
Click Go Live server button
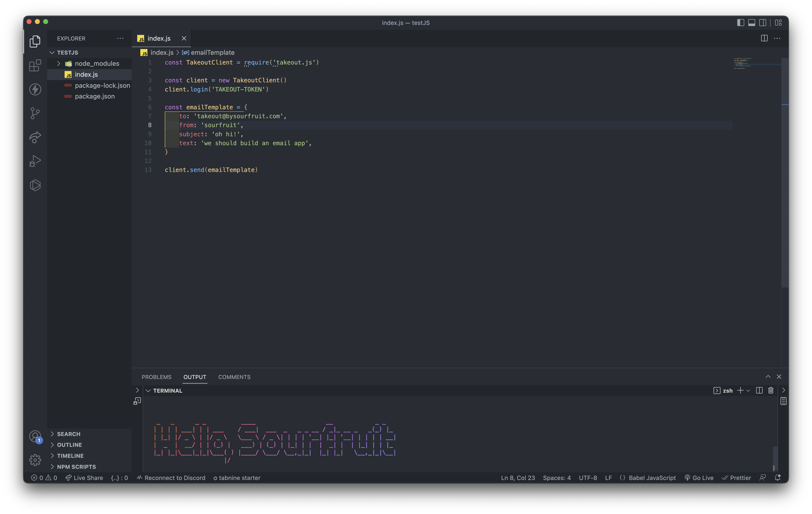[699, 478]
